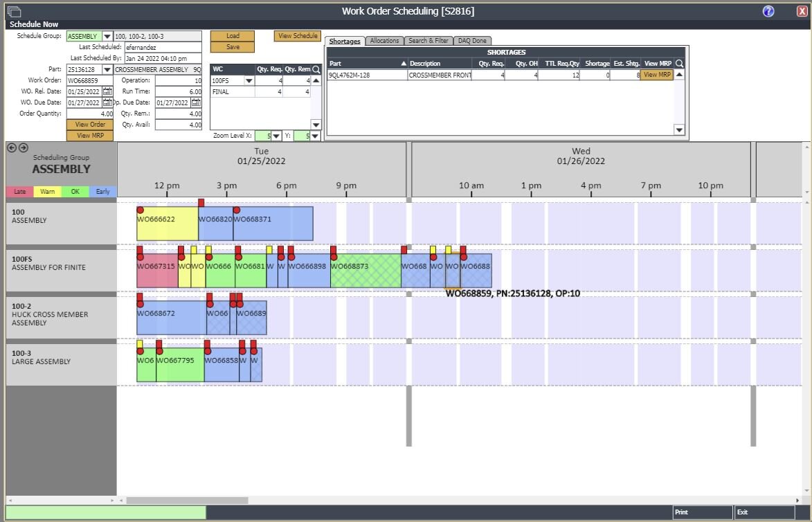
Task: Click the back arrow above Scheduling Group
Action: (12, 147)
